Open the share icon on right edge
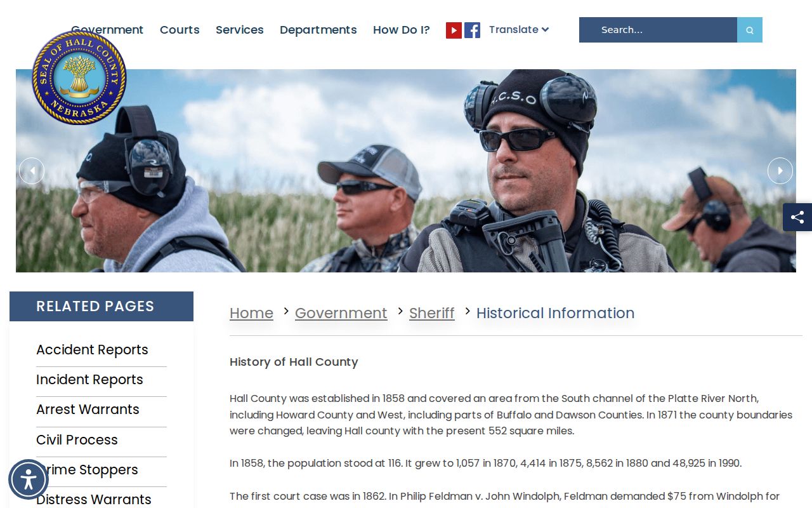 click(797, 217)
